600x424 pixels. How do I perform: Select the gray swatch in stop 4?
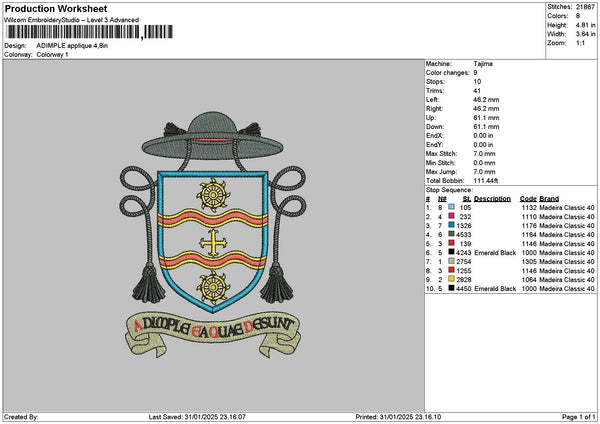pos(452,234)
